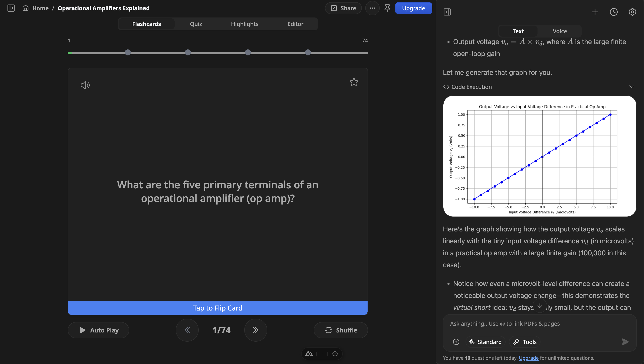Play flashcard audio with speaker icon
Image resolution: width=644 pixels, height=364 pixels.
point(85,85)
